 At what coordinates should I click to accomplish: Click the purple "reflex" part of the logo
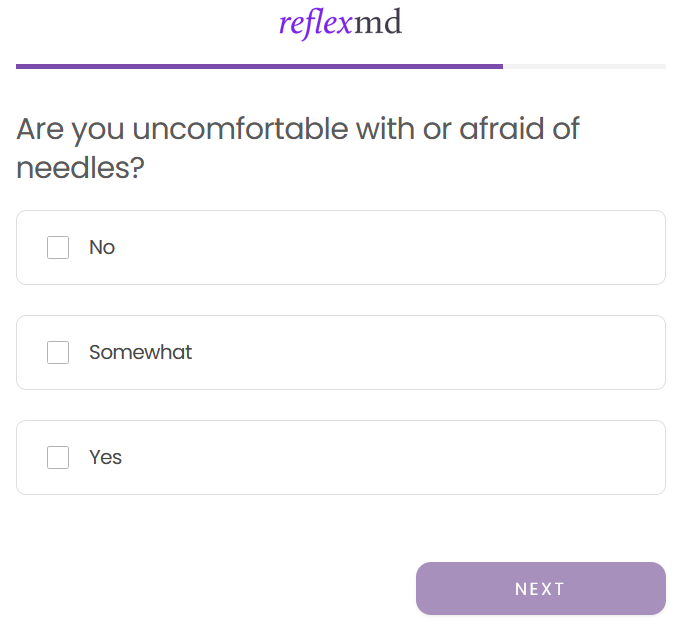click(315, 23)
